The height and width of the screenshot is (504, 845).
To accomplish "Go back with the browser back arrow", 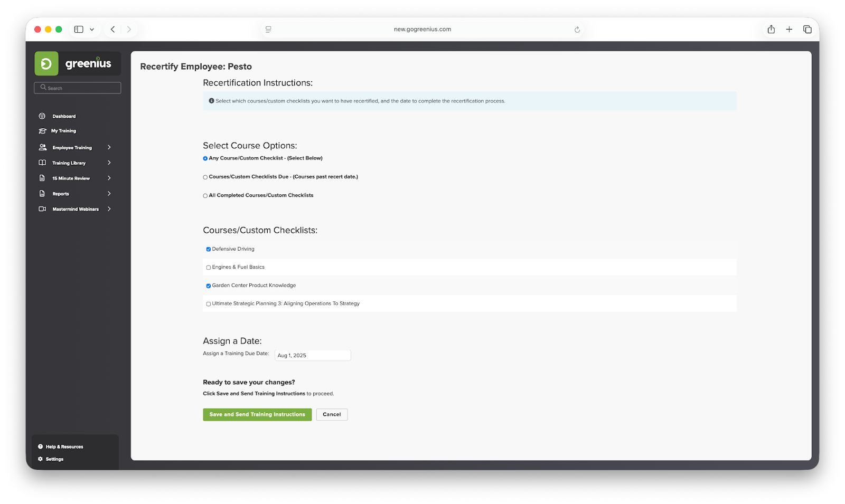I will tap(112, 30).
